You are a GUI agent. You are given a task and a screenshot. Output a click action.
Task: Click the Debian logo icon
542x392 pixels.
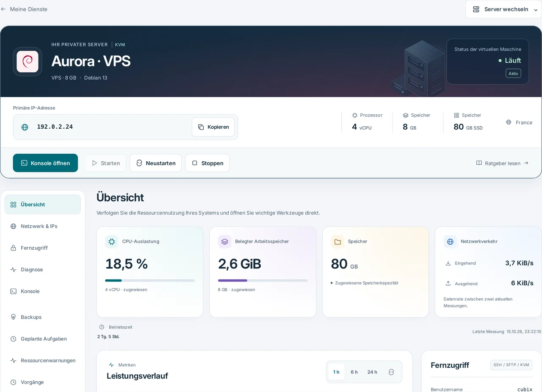pos(28,61)
